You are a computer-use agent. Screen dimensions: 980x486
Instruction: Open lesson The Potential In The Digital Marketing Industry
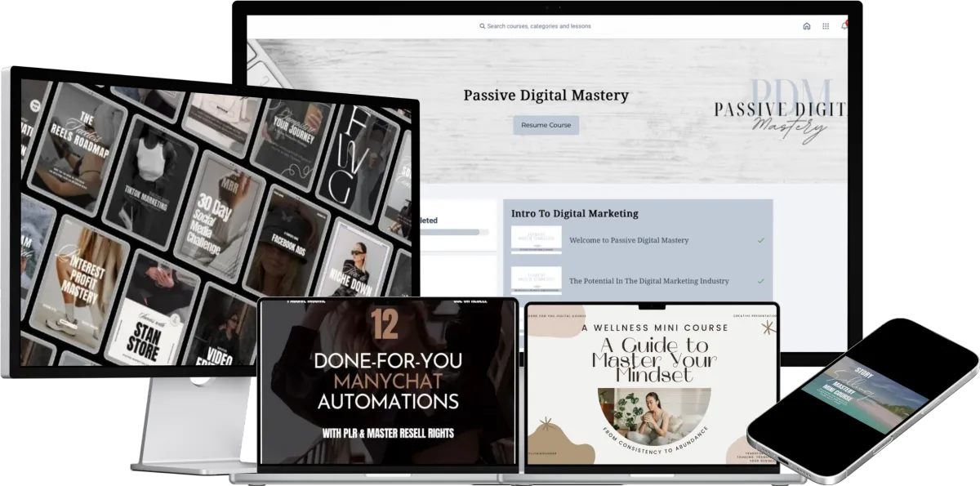pos(649,281)
